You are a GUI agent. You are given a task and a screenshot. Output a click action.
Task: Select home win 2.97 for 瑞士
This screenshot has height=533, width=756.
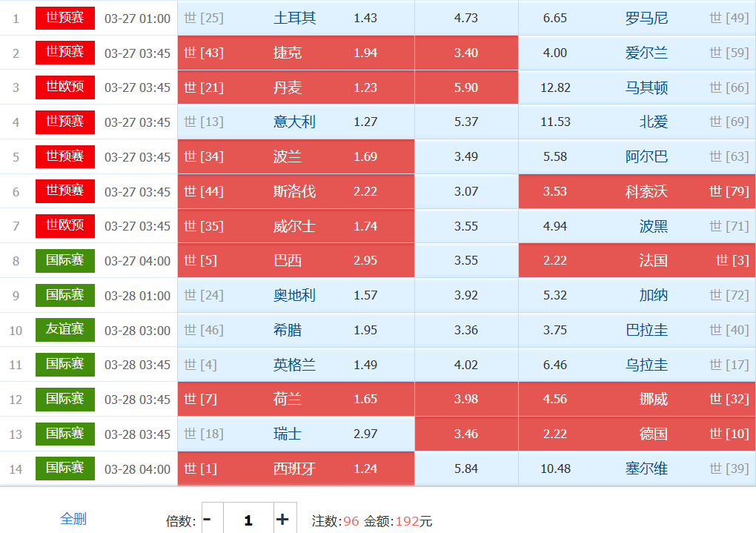(296, 434)
